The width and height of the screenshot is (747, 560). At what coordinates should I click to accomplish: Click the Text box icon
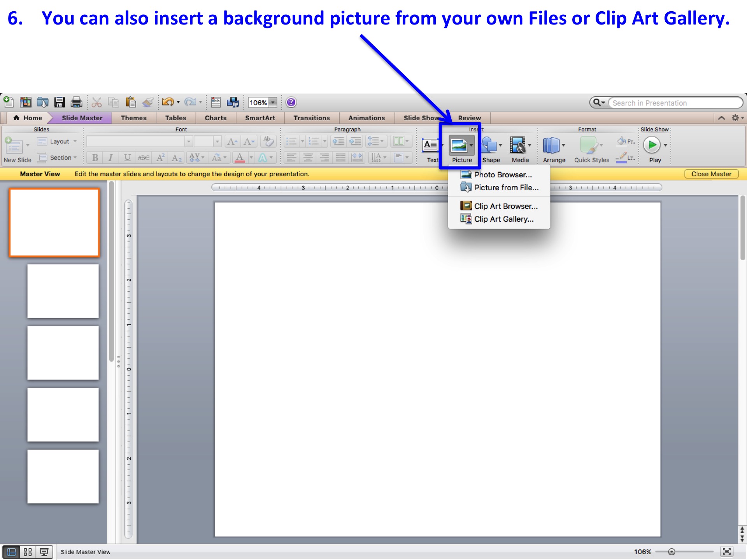tap(430, 145)
